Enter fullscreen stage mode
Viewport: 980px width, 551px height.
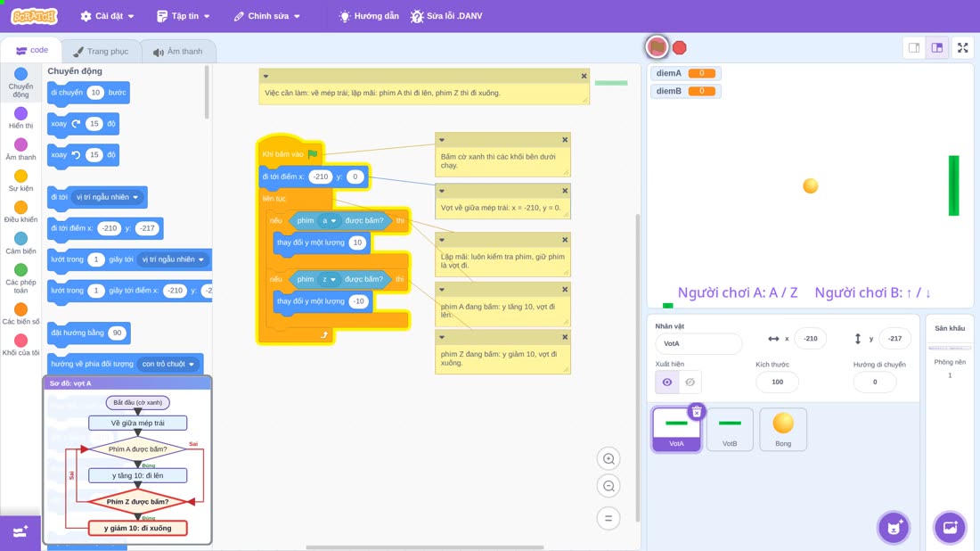pyautogui.click(x=962, y=47)
